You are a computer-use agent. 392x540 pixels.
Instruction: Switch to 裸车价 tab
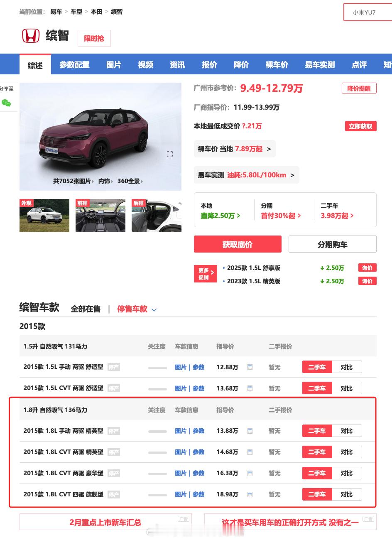tap(277, 65)
